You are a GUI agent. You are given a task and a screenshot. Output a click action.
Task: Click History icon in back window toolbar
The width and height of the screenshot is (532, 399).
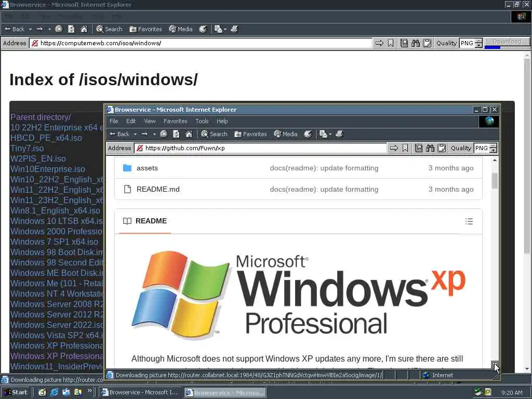point(203,29)
